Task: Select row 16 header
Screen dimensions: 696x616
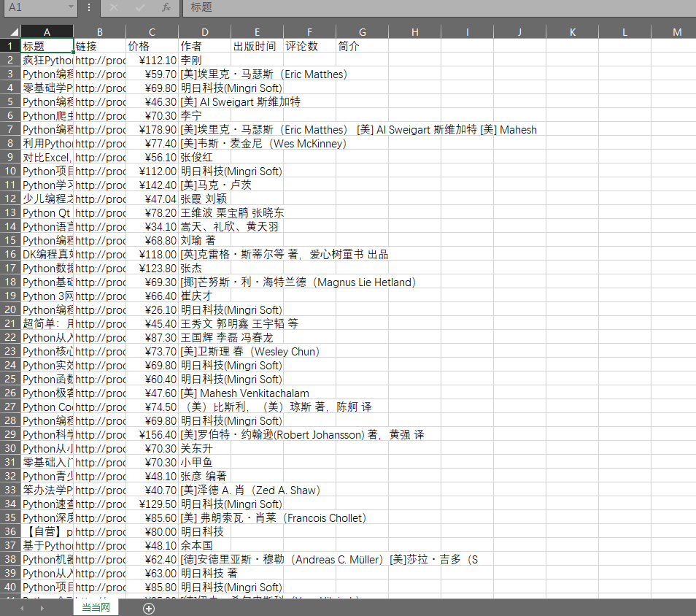Action: 10,254
